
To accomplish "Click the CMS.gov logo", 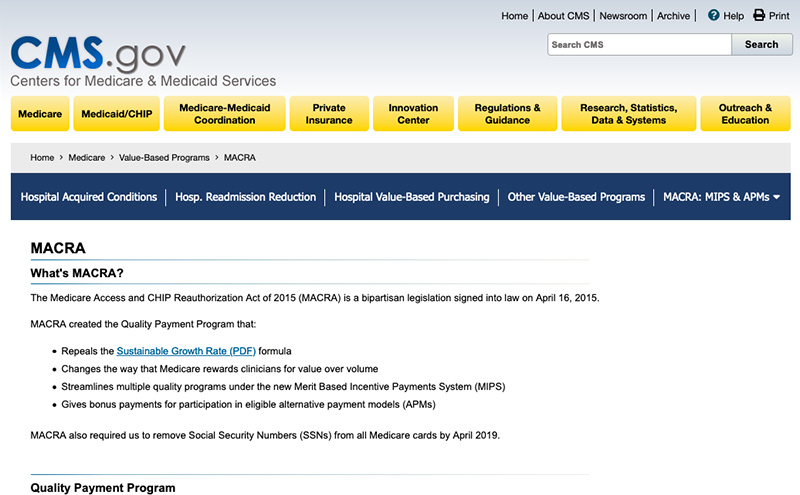I will (x=98, y=54).
